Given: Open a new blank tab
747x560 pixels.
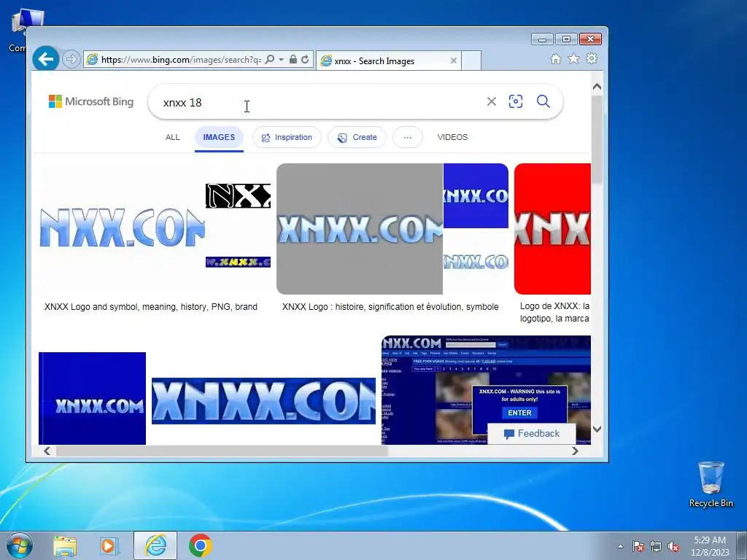Looking at the screenshot, I should [x=471, y=61].
